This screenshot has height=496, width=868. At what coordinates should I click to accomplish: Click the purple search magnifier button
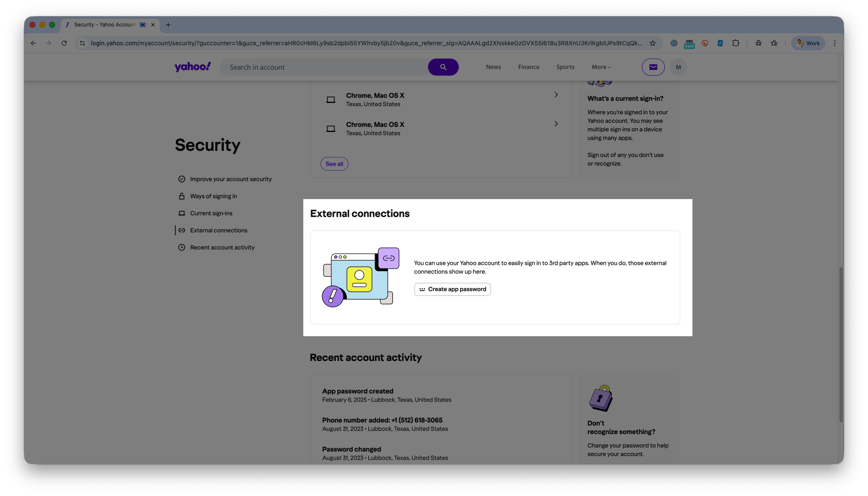(x=443, y=67)
